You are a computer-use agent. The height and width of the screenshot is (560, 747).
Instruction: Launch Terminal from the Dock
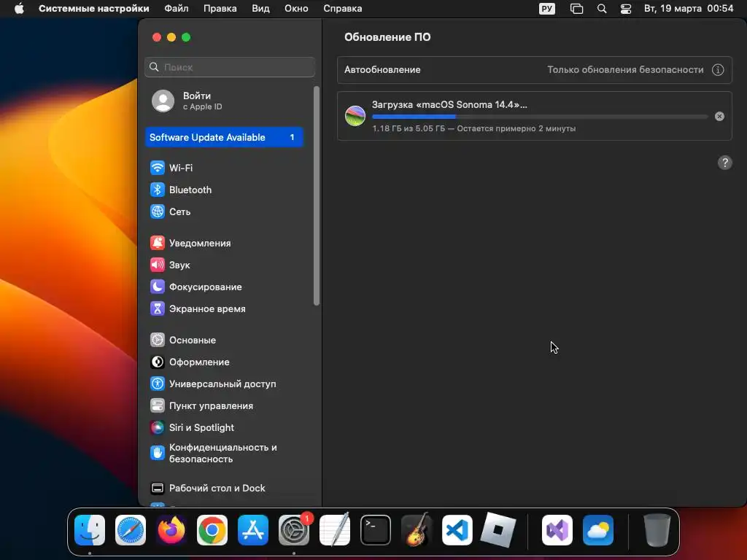(376, 530)
